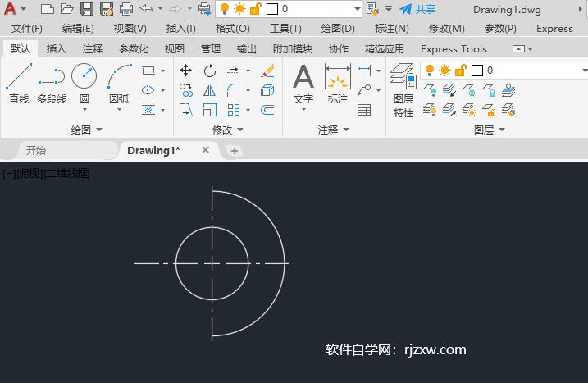Click the Undo arrow

(x=146, y=8)
